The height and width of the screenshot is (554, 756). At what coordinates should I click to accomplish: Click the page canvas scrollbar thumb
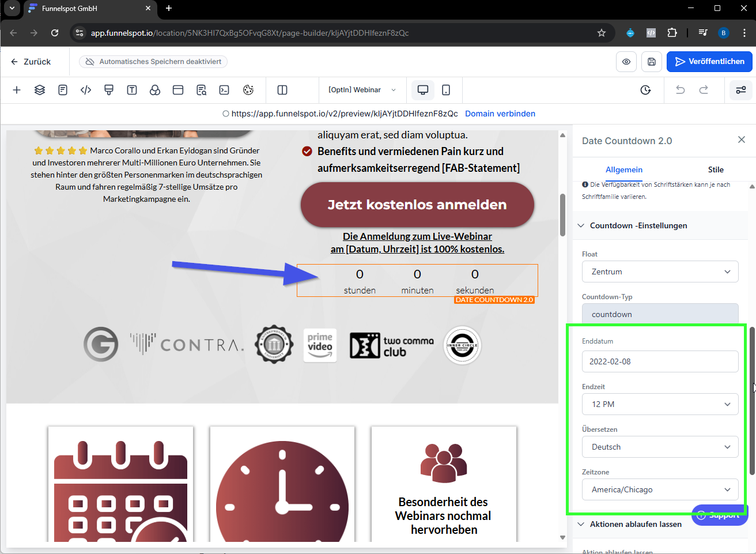[x=562, y=214]
